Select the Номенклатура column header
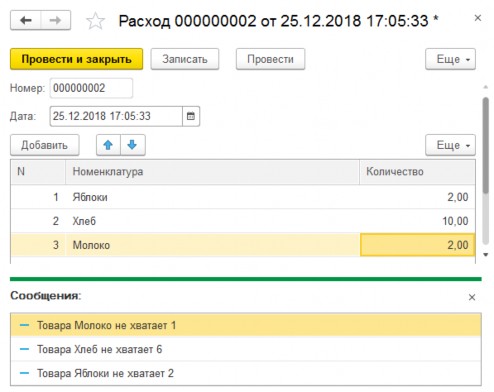The image size is (494, 392). [212, 172]
